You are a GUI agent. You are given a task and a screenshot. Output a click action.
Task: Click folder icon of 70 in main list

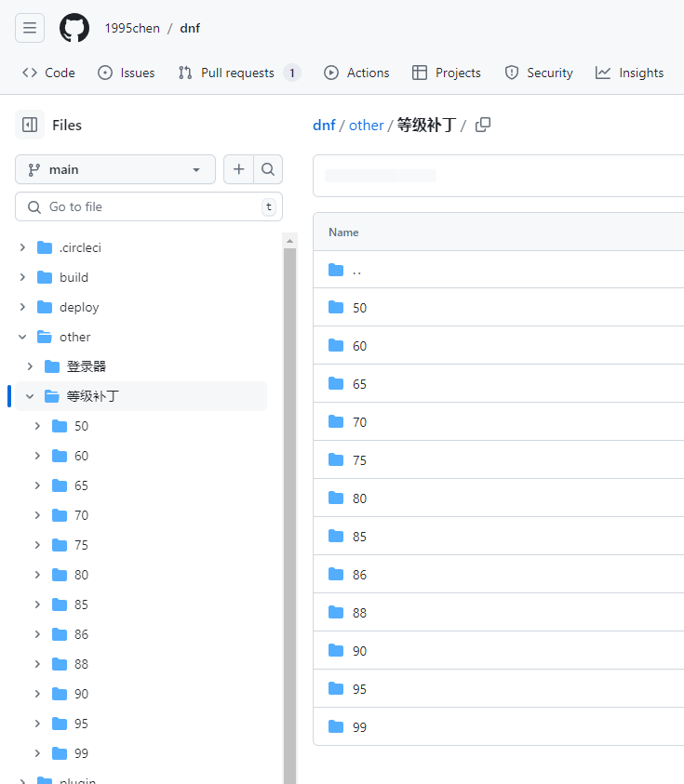tap(336, 421)
